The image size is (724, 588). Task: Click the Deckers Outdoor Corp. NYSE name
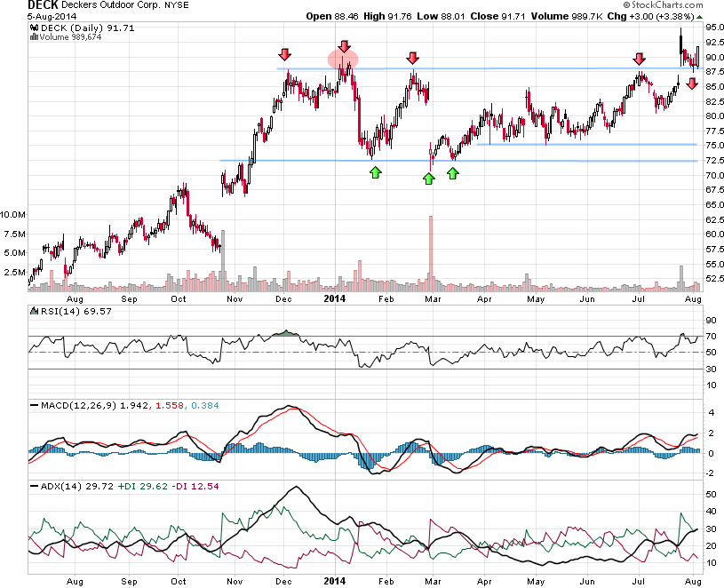(125, 5)
